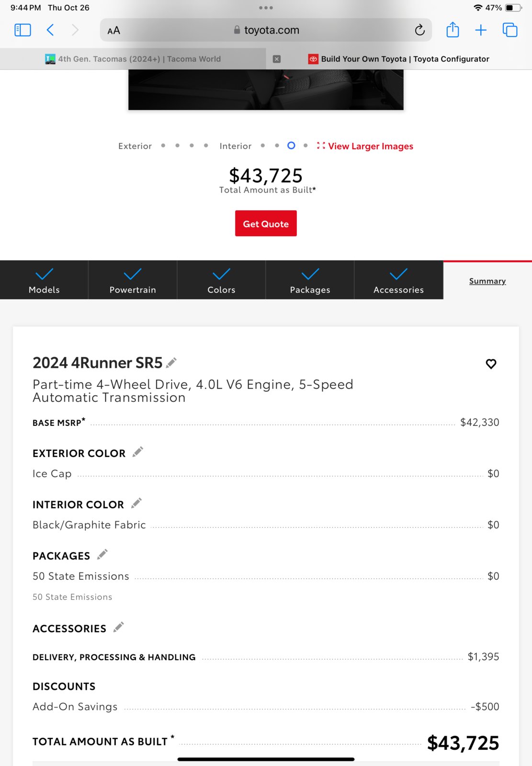This screenshot has width=532, height=766.
Task: Click the Delivery, Processing & Handling line
Action: tap(266, 657)
